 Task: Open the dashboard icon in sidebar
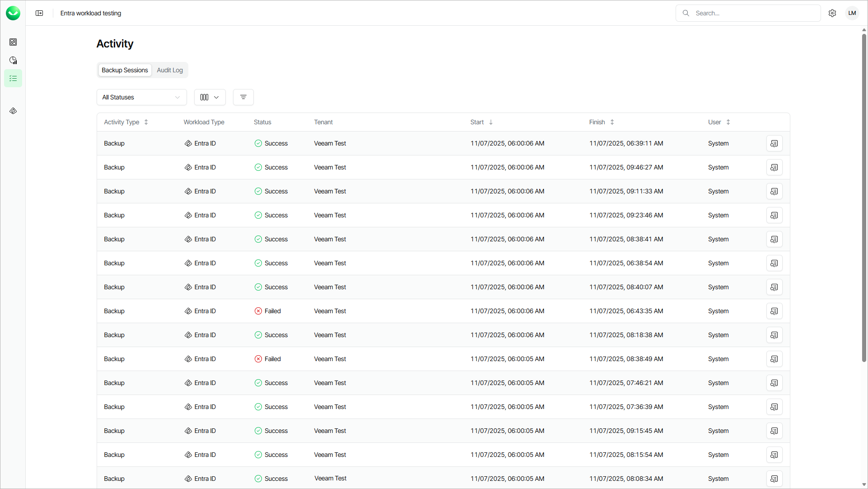click(x=13, y=42)
